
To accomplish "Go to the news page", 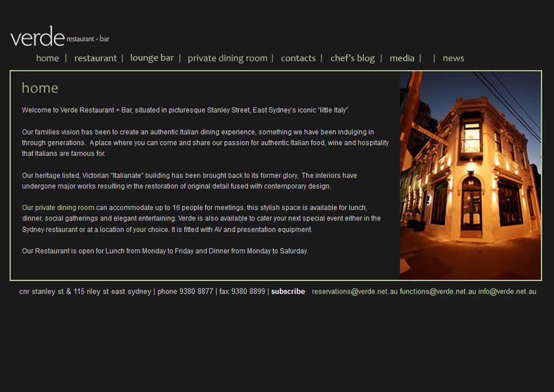I will tap(453, 58).
